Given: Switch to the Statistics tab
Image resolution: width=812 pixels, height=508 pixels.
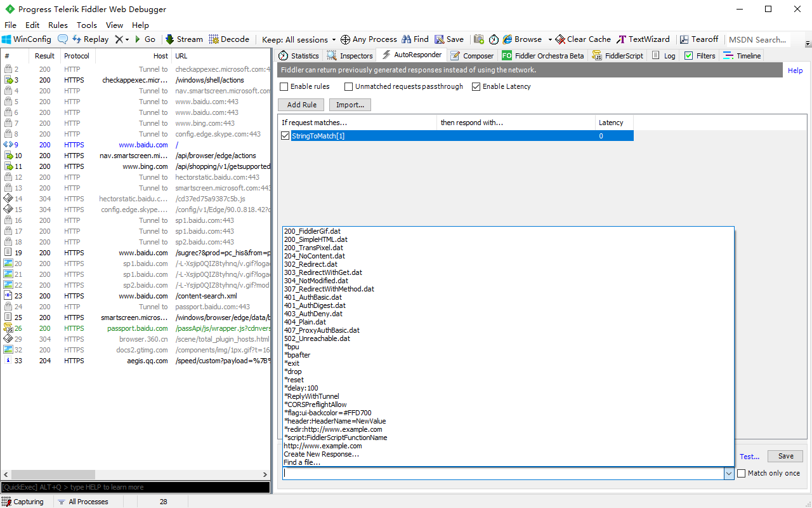Looking at the screenshot, I should point(299,56).
